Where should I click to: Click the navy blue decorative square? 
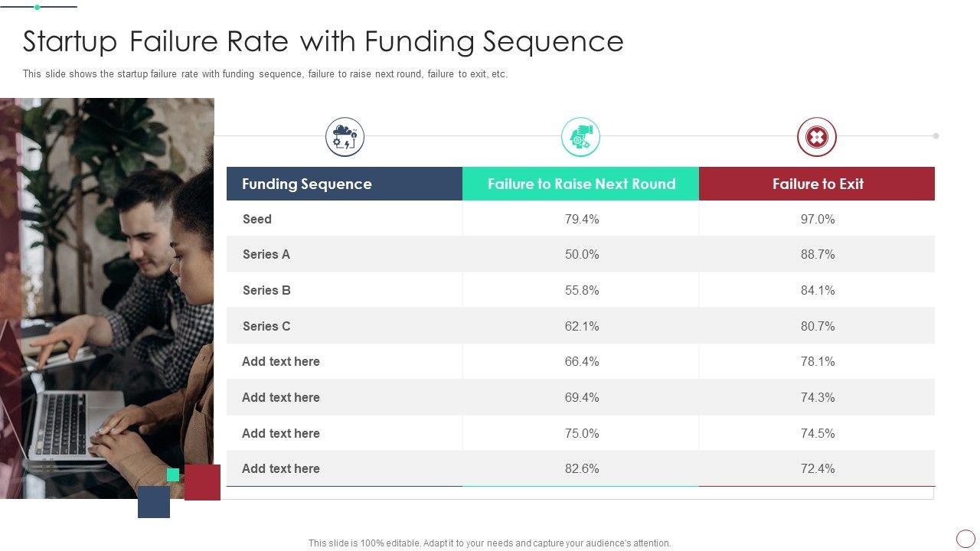pos(154,502)
